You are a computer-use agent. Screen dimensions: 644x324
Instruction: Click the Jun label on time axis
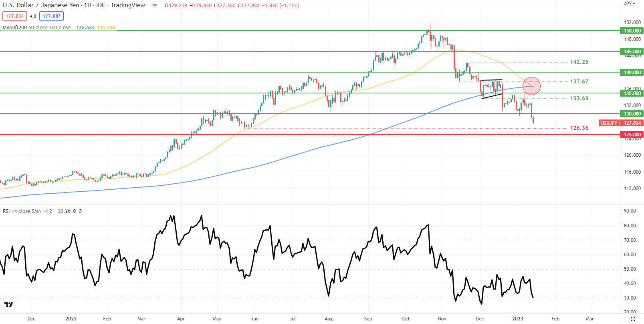pos(255,319)
